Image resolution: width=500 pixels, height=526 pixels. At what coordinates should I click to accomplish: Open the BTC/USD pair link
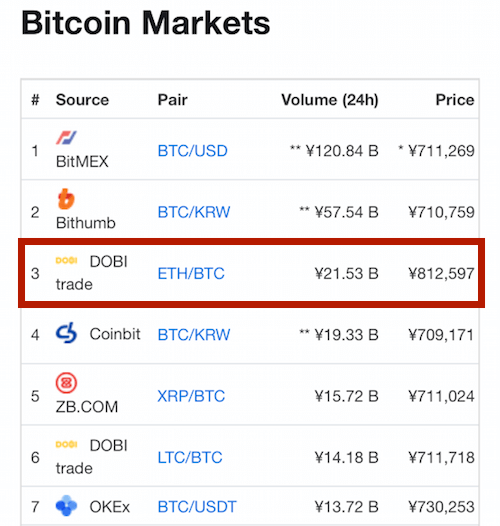click(193, 151)
